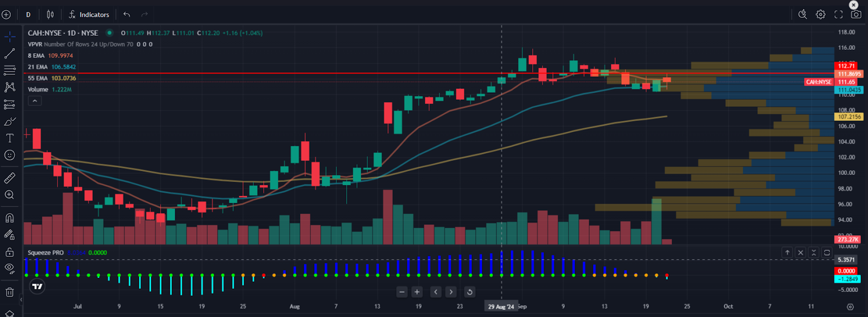Toggle hide all drawings eye icon
868x317 pixels.
pos(10,269)
